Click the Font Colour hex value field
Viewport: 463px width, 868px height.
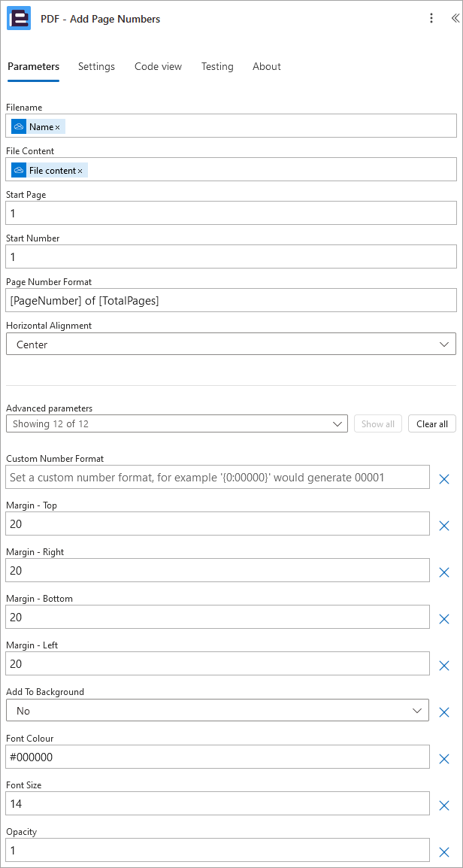(x=217, y=757)
